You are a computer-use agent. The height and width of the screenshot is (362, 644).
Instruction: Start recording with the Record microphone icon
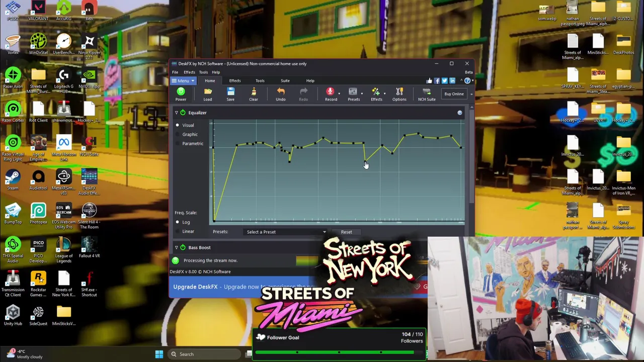pyautogui.click(x=331, y=94)
